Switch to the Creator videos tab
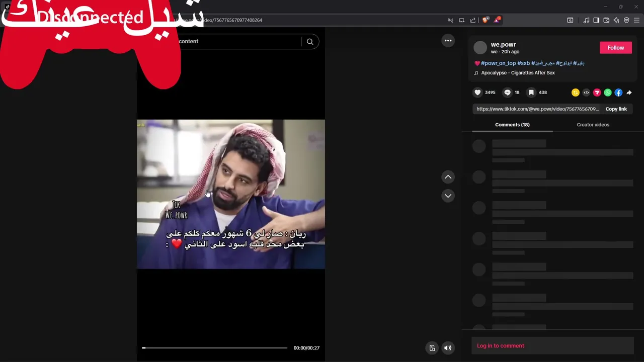The image size is (644, 362). (593, 125)
